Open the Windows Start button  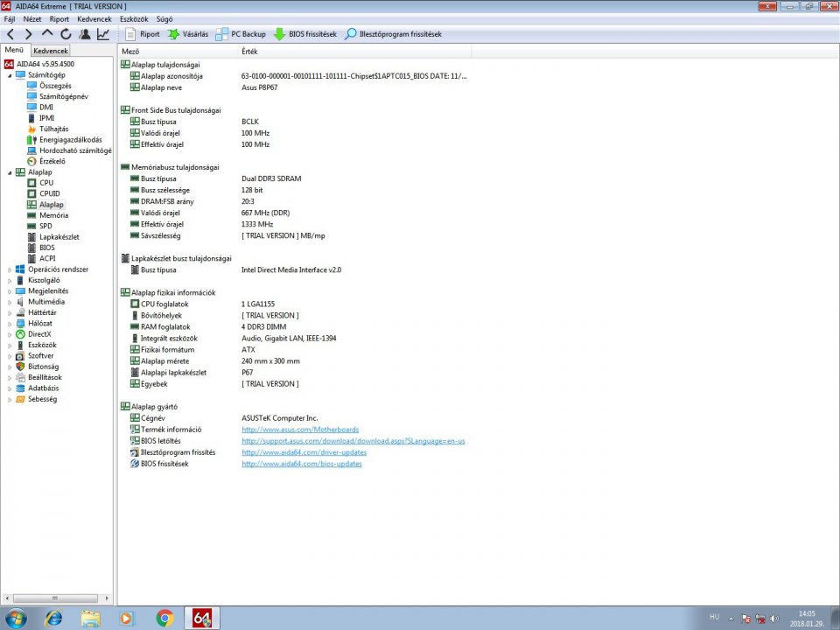[16, 619]
